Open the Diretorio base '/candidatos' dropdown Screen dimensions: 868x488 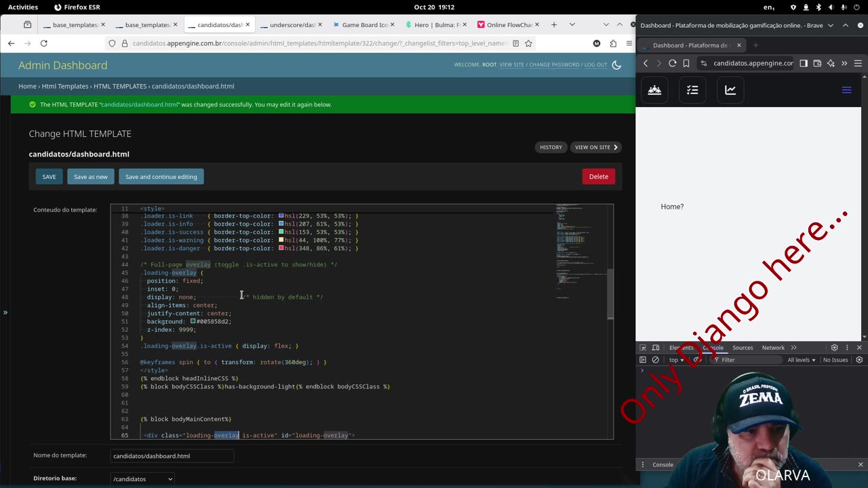tap(142, 479)
